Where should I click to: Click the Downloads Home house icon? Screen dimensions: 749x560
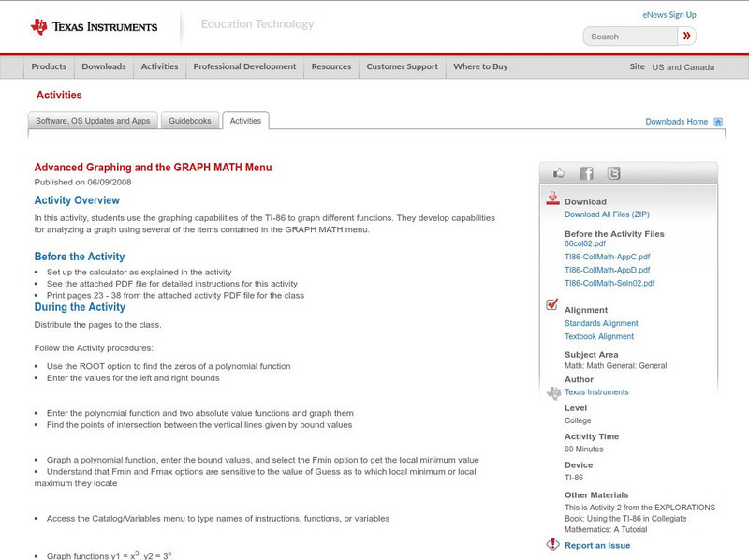pyautogui.click(x=718, y=122)
